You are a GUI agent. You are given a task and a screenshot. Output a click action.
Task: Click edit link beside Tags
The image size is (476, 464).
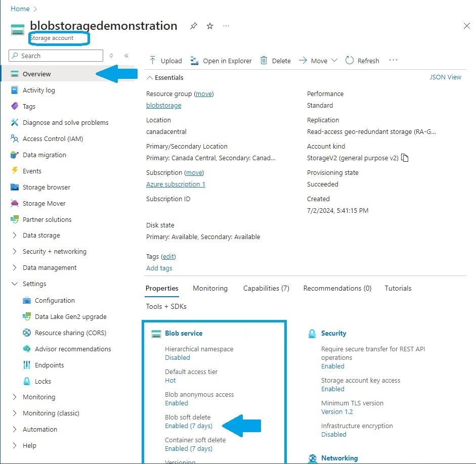click(x=168, y=257)
